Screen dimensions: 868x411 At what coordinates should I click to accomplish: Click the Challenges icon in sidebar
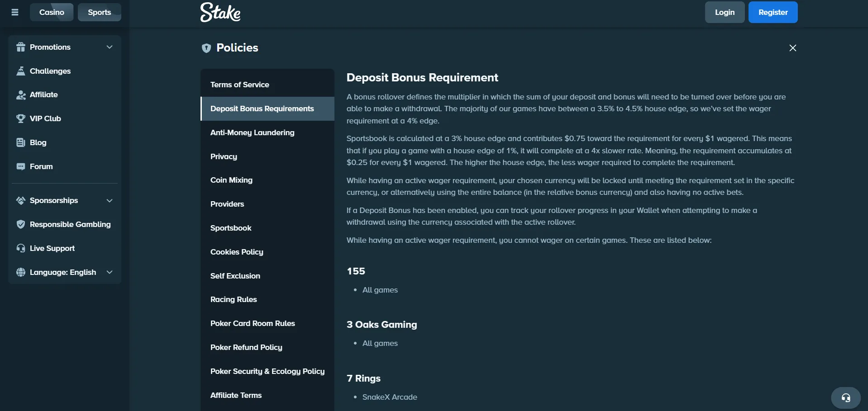point(20,71)
